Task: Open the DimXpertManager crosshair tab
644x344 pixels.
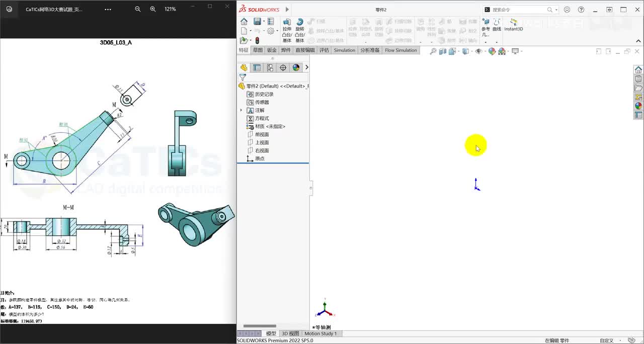Action: tap(283, 67)
